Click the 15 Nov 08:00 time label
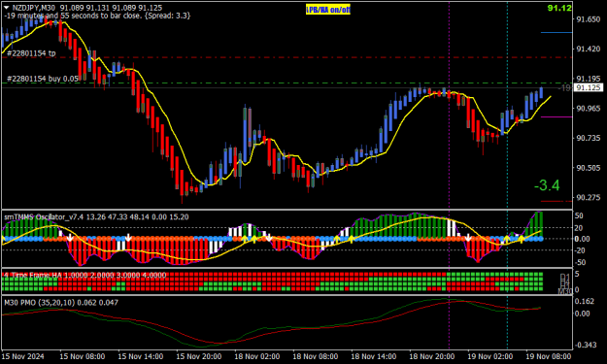 point(83,356)
